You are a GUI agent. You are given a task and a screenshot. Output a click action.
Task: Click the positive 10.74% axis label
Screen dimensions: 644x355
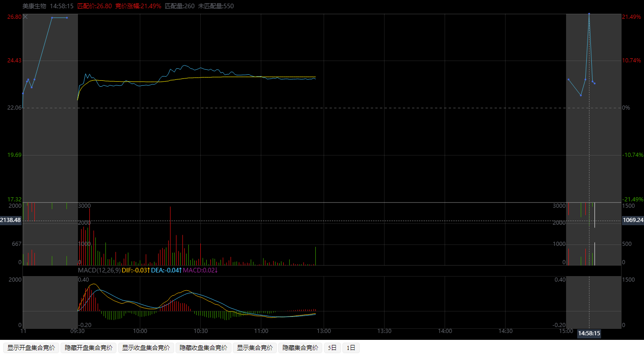(x=632, y=61)
